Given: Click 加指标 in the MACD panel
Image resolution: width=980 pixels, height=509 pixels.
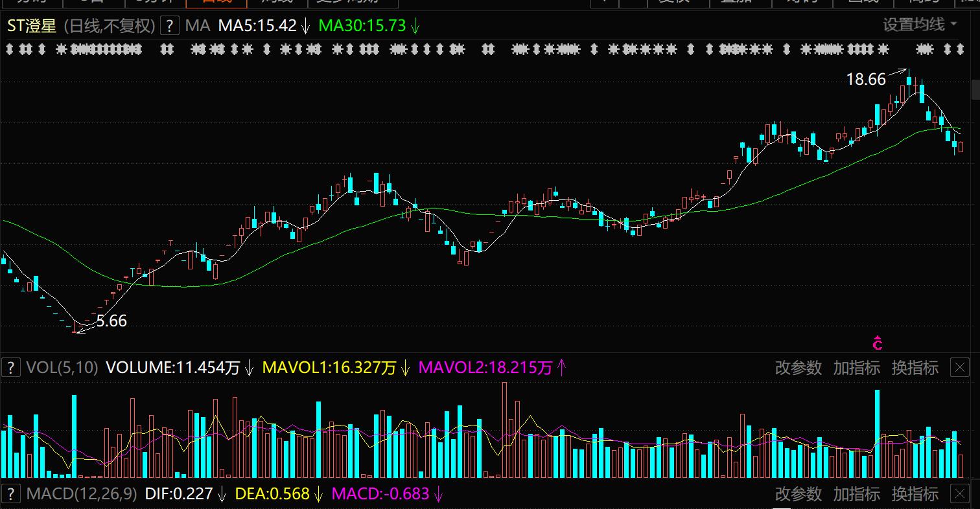Looking at the screenshot, I should [856, 493].
